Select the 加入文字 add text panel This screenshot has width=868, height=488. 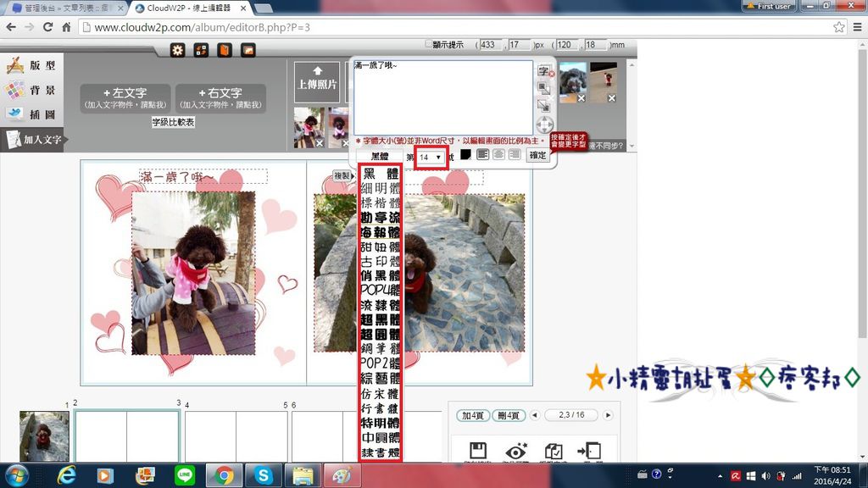(x=33, y=140)
